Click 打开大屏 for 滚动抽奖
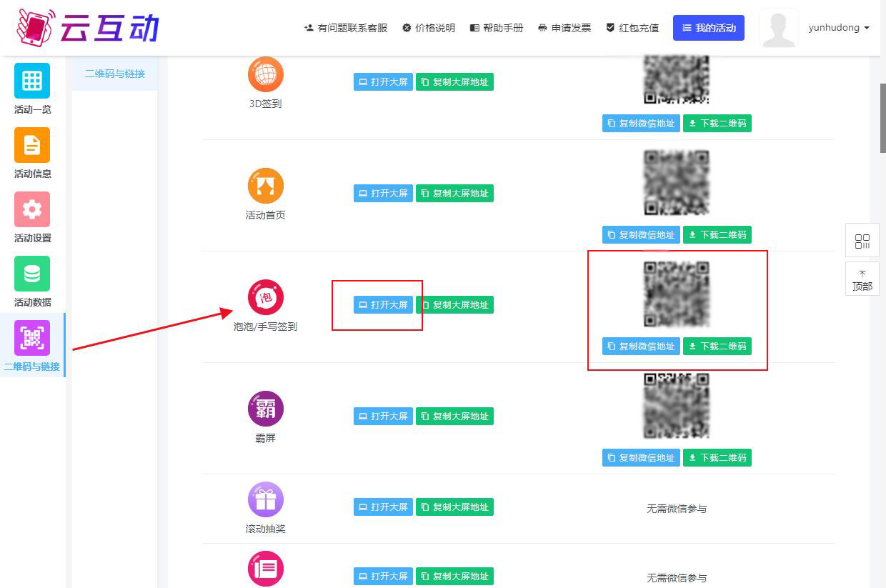The width and height of the screenshot is (886, 588). coord(383,507)
